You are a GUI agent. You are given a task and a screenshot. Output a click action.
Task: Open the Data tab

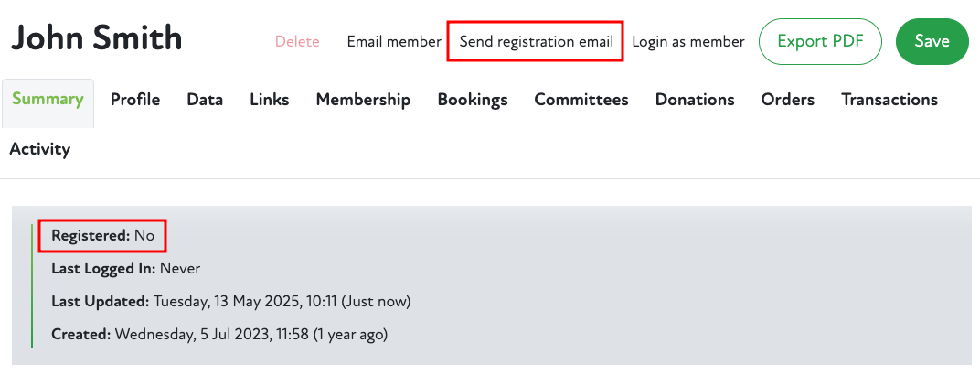205,100
